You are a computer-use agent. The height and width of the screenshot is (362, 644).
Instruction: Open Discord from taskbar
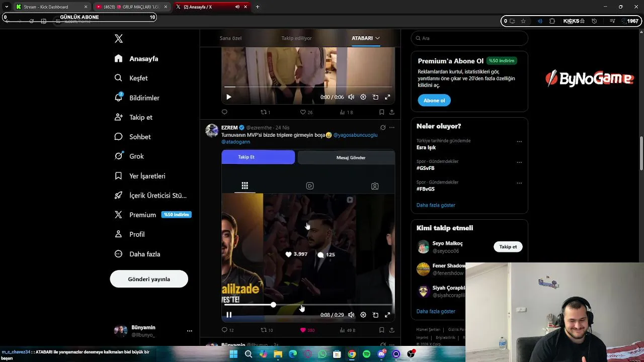(381, 354)
